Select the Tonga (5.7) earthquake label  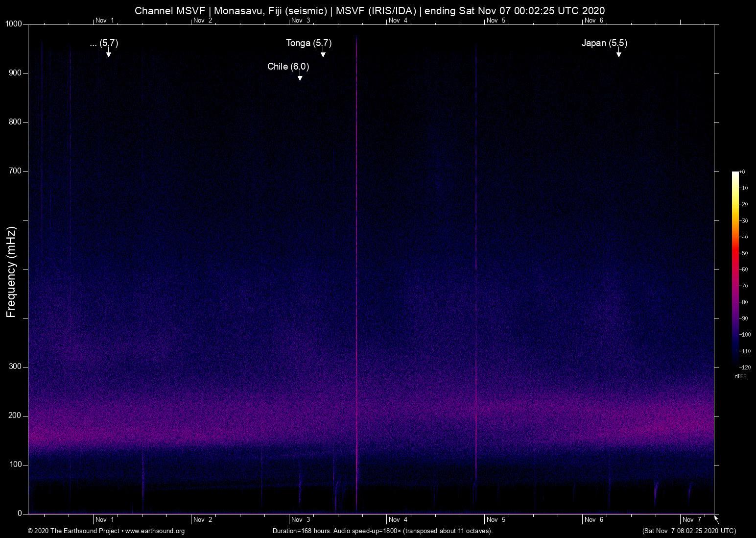pyautogui.click(x=308, y=43)
